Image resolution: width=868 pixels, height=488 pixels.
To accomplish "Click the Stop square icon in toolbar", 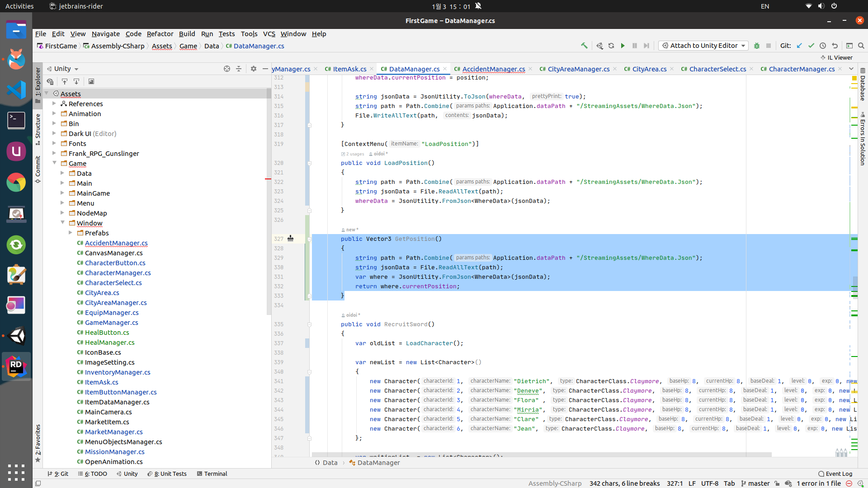I will (769, 46).
